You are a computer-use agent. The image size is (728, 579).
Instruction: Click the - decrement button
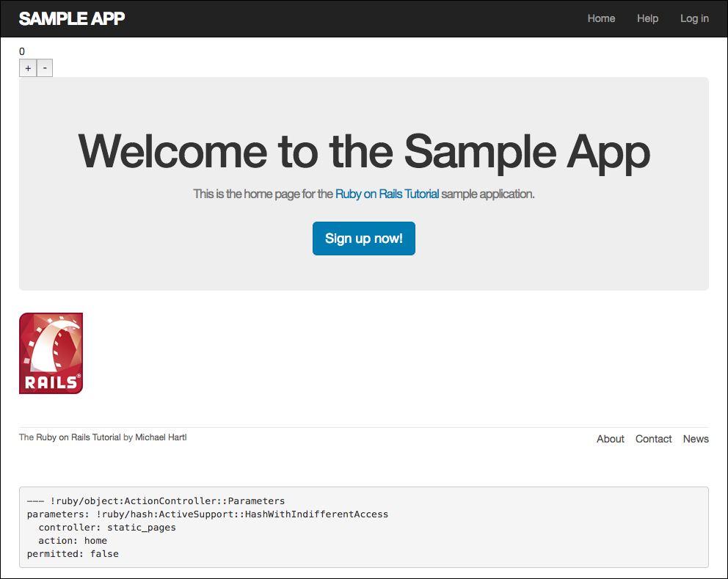point(44,68)
